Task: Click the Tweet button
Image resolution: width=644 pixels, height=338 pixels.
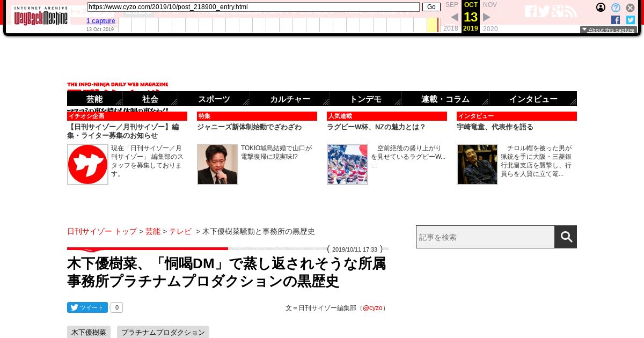Action: [87, 307]
